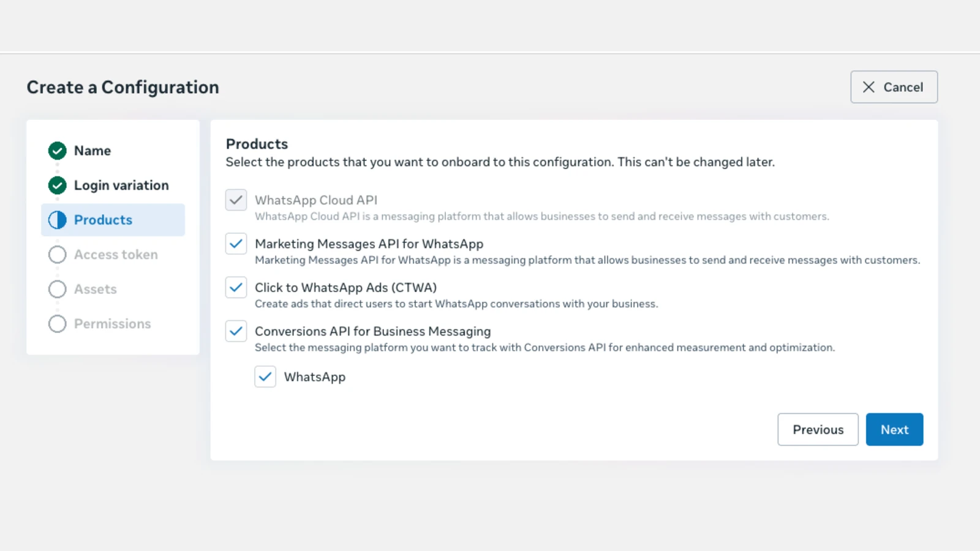Click the Next button
Viewport: 980px width, 551px height.
pyautogui.click(x=894, y=429)
